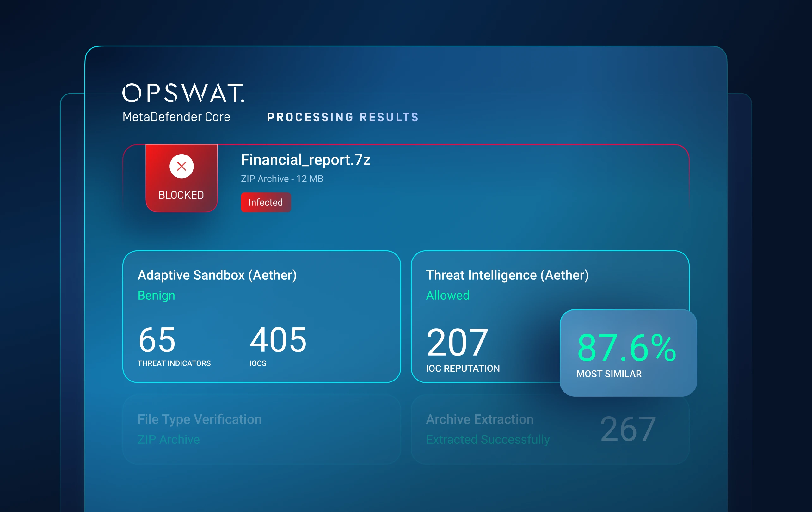Click the 405 IOCs count
Viewport: 812px width, 512px height.
coord(278,340)
